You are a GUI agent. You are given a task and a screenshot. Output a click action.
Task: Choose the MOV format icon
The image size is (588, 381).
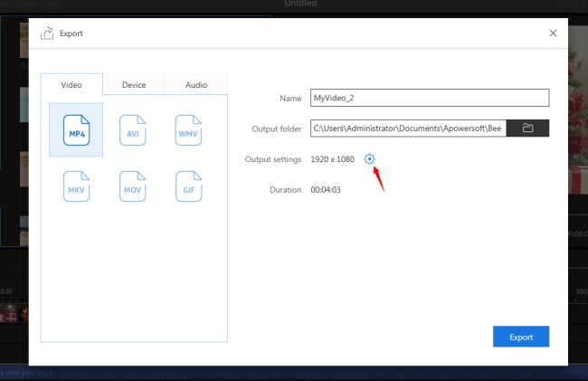132,186
